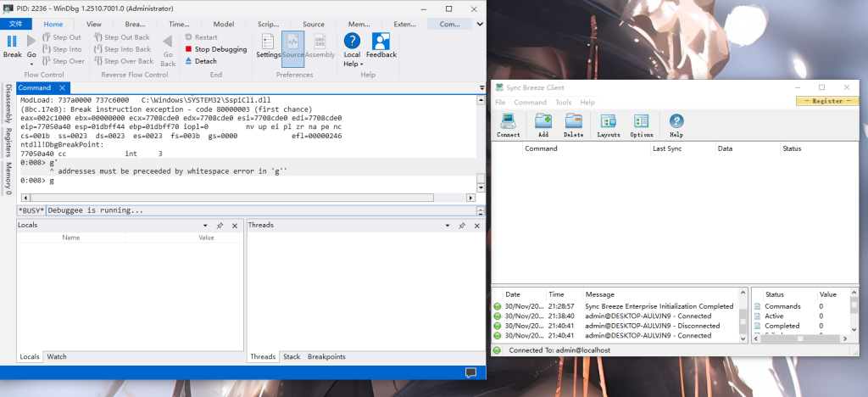This screenshot has width=868, height=397.
Task: Open the Tools menu in Sync Breeze
Action: tap(563, 102)
